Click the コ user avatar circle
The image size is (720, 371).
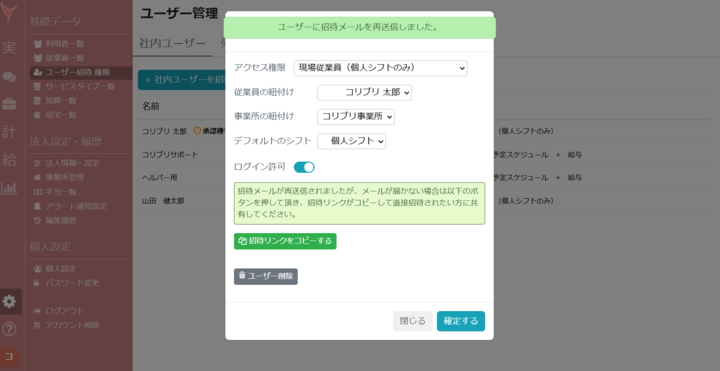coord(9,357)
